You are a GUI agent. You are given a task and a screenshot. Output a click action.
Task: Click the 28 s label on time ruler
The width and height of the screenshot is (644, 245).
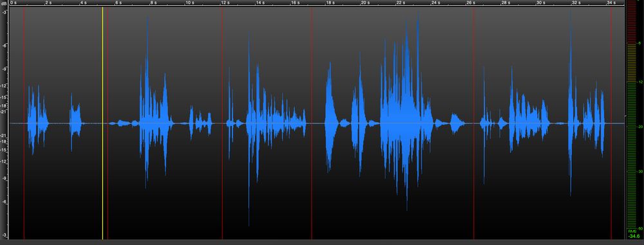[506, 3]
